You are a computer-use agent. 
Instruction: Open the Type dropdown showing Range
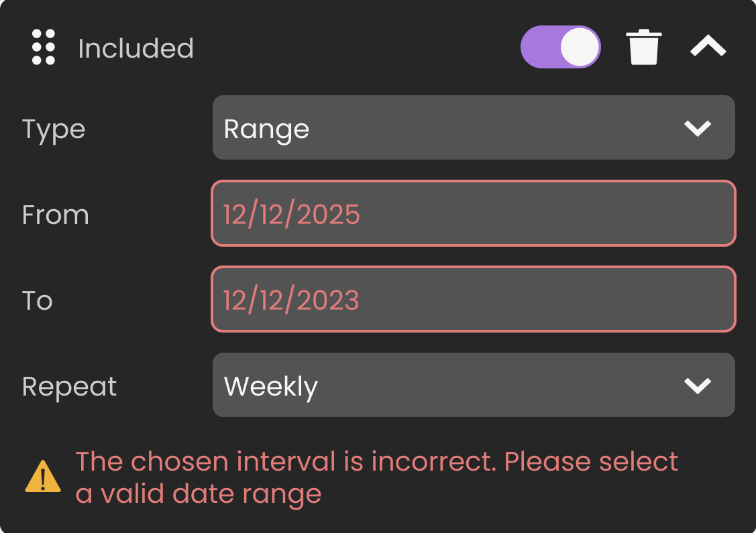(x=473, y=127)
